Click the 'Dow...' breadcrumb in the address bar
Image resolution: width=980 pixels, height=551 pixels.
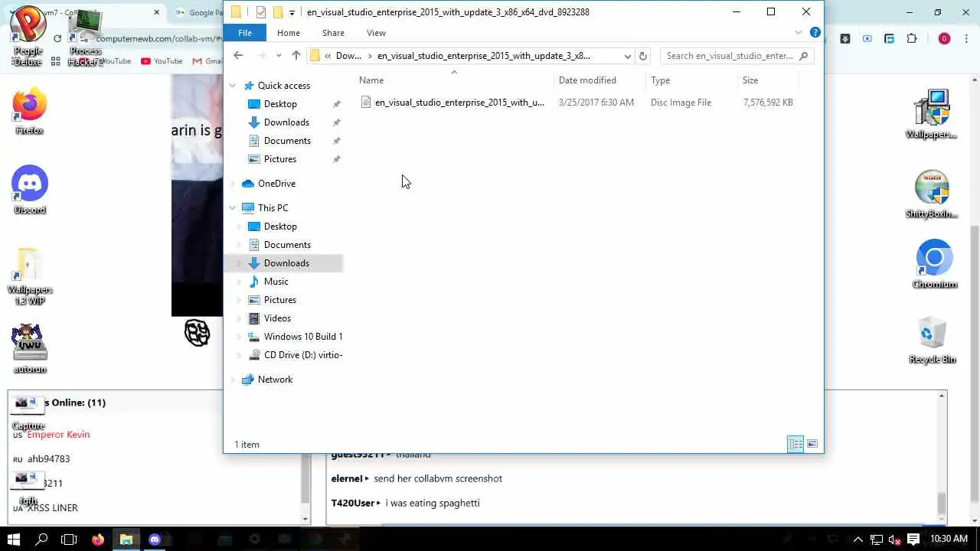pyautogui.click(x=348, y=56)
